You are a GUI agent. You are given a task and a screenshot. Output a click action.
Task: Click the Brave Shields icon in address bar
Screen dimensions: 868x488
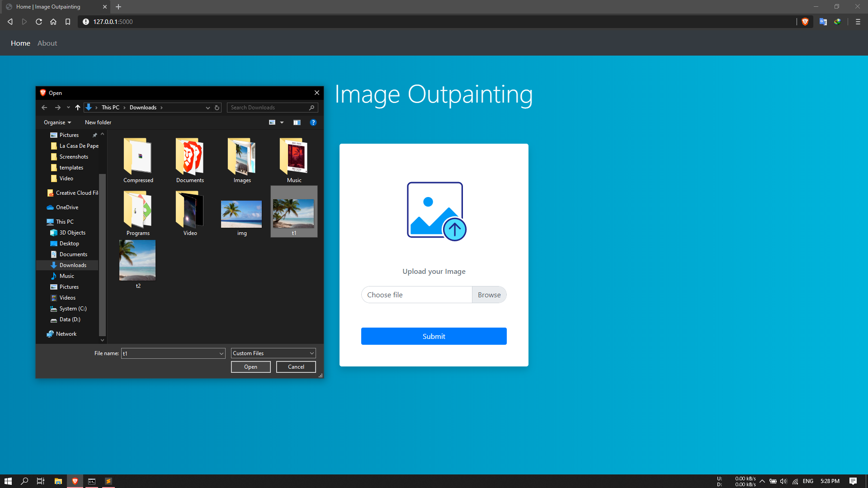[x=805, y=22]
